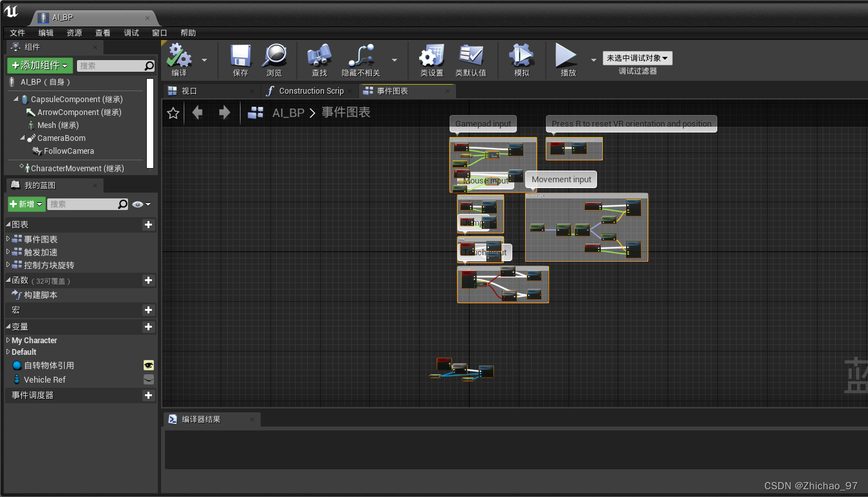Start simulation with the 模拟 icon
The image size is (868, 497).
[522, 58]
